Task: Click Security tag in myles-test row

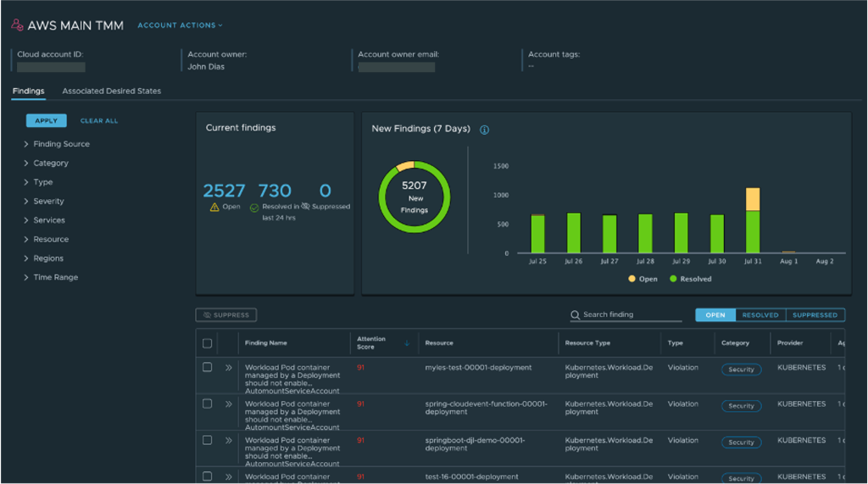Action: (741, 370)
